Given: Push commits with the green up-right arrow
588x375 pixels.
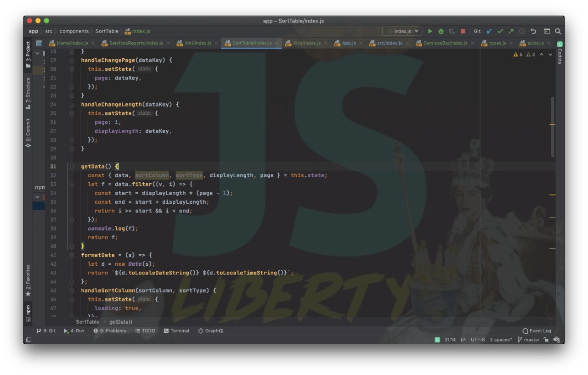Looking at the screenshot, I should pyautogui.click(x=511, y=31).
